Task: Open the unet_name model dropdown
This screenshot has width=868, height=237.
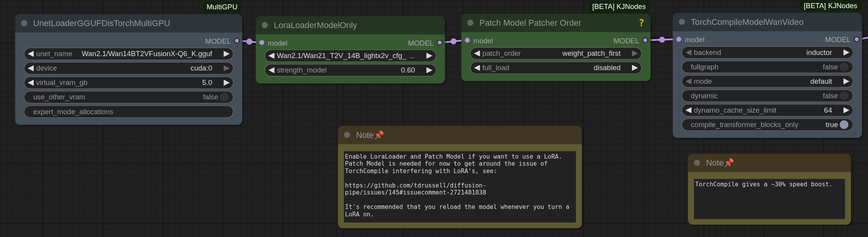Action: point(129,54)
